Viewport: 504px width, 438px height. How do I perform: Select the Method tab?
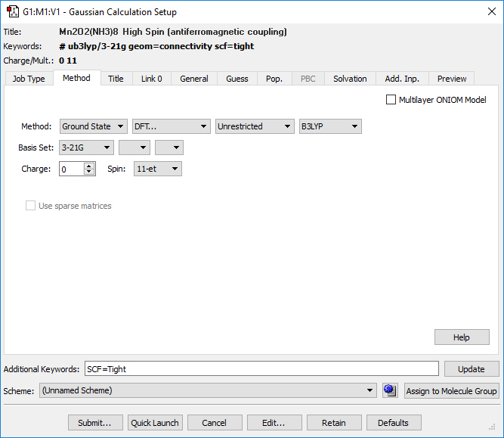pos(76,78)
